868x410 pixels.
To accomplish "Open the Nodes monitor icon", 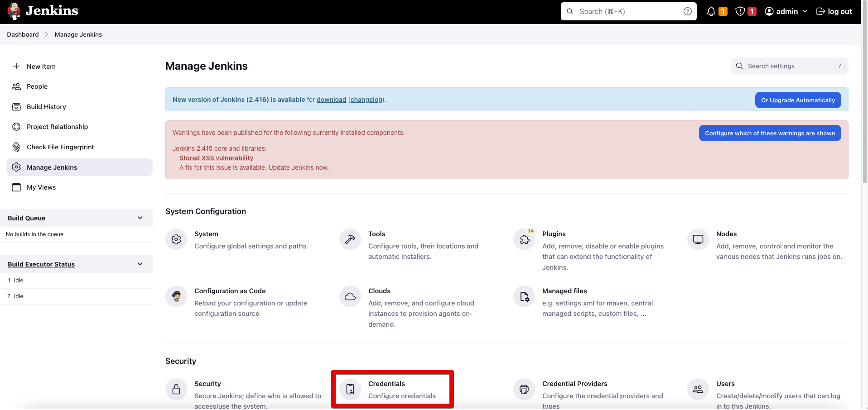I will pyautogui.click(x=698, y=239).
